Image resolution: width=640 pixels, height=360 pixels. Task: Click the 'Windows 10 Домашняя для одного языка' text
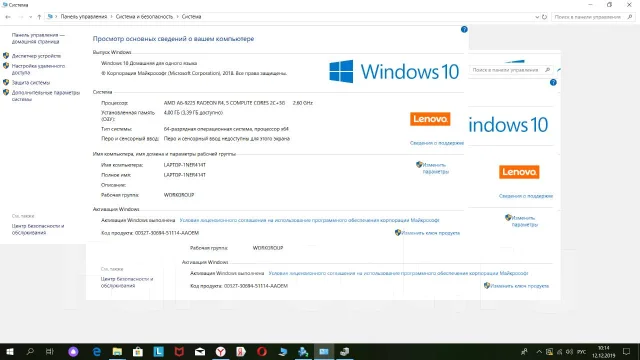[x=149, y=63]
